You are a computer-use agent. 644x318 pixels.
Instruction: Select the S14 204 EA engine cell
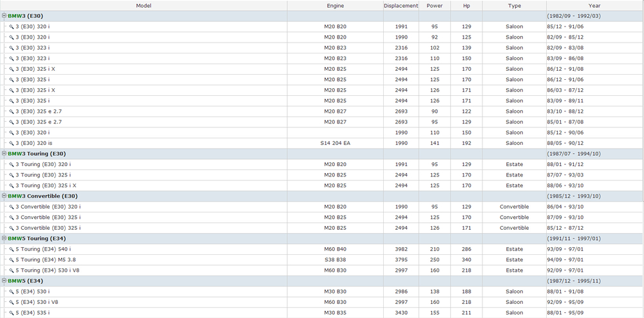pyautogui.click(x=335, y=144)
